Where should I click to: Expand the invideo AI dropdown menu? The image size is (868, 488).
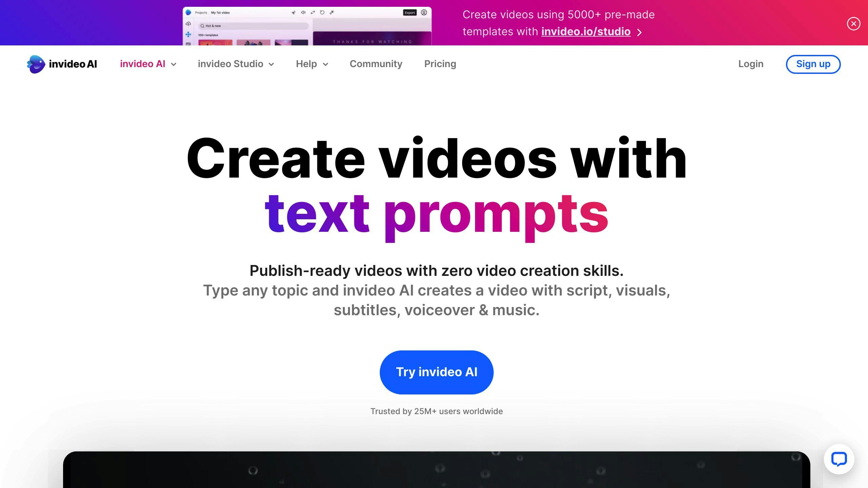[147, 64]
